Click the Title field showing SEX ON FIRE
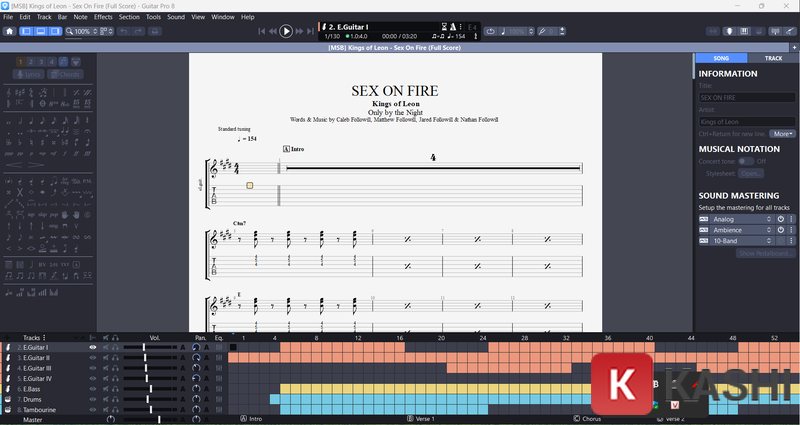The height and width of the screenshot is (425, 800). (x=746, y=97)
